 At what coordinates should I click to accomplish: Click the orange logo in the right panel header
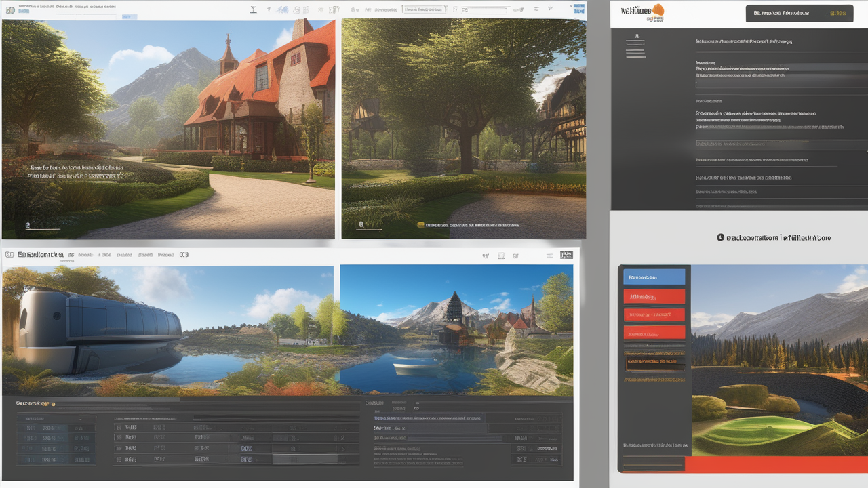coord(656,11)
